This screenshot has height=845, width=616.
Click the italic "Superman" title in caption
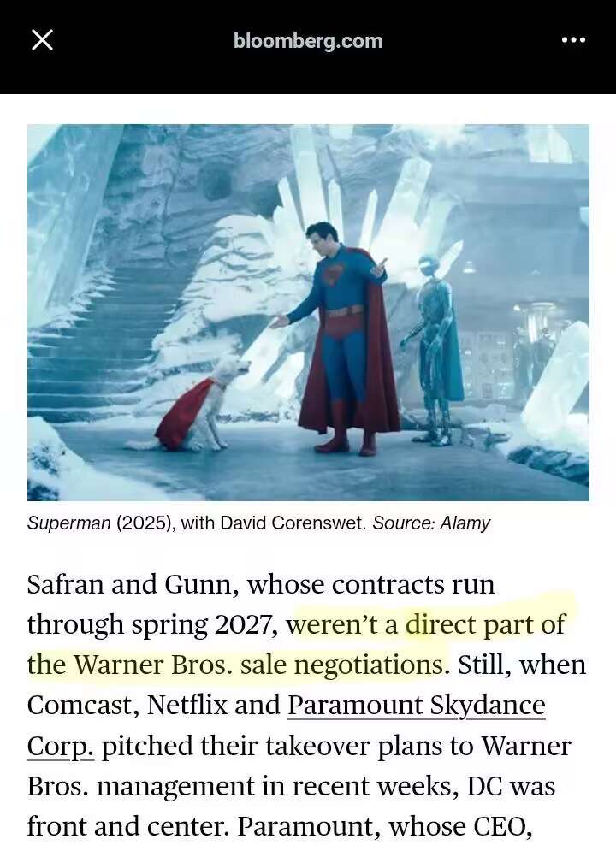coord(69,523)
